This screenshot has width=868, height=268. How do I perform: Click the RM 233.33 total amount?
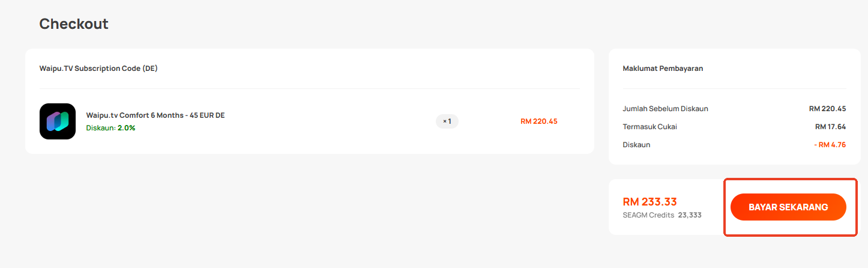[650, 202]
